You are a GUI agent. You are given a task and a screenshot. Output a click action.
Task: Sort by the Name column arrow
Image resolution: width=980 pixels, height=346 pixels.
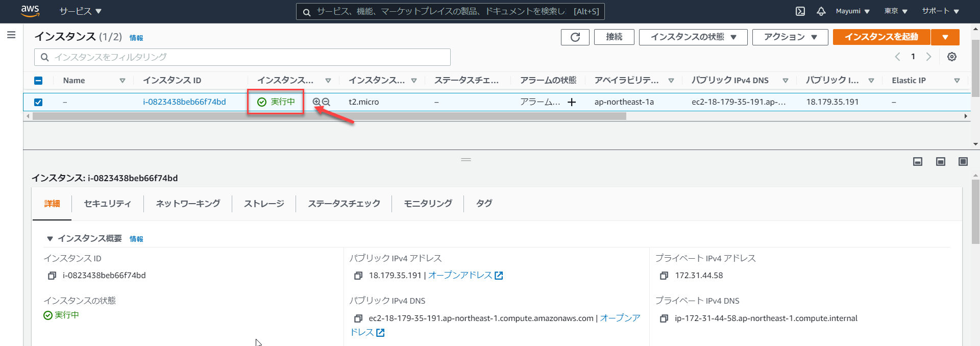122,81
